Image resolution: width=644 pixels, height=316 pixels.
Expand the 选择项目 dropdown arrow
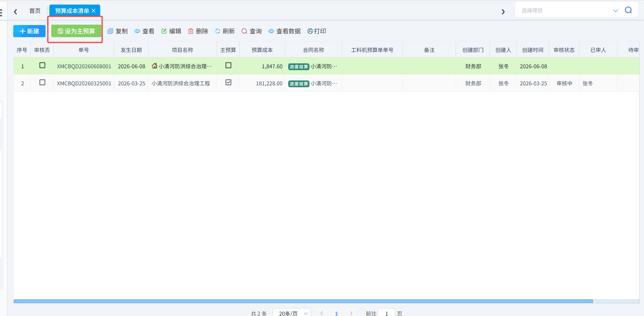[x=616, y=11]
